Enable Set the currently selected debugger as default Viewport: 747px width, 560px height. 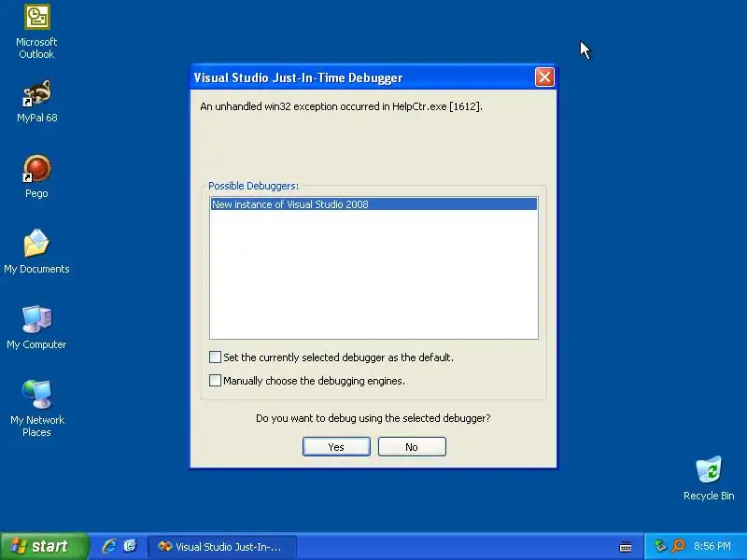(x=215, y=357)
